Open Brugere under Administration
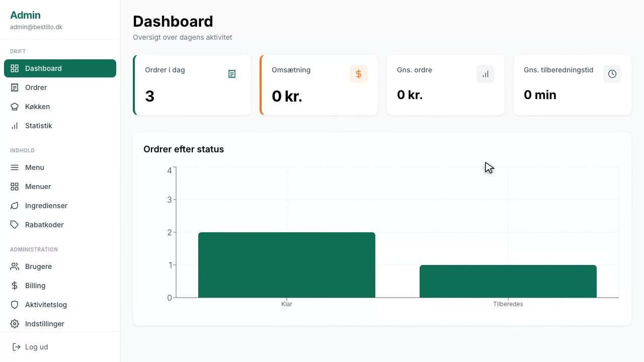Screen dimensions: 644x362 tap(60, 266)
